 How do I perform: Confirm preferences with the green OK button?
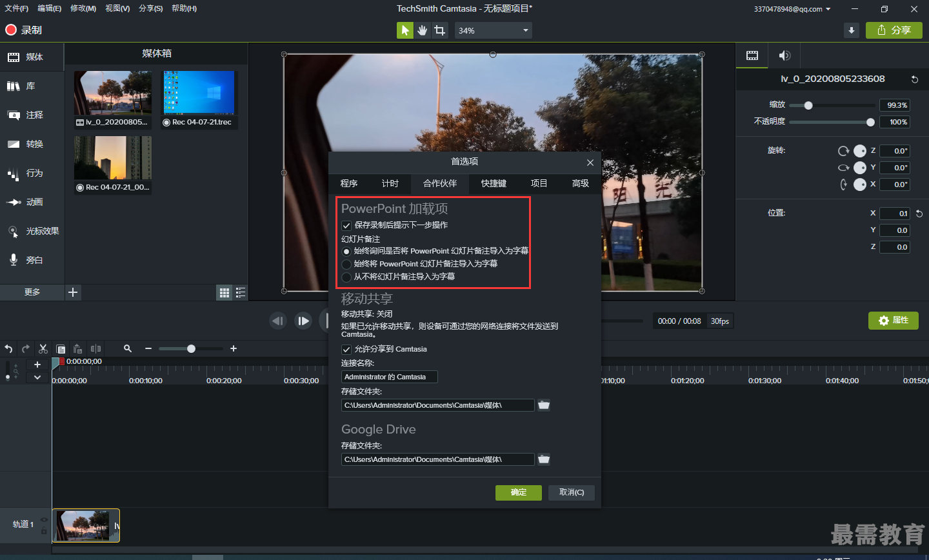point(519,492)
